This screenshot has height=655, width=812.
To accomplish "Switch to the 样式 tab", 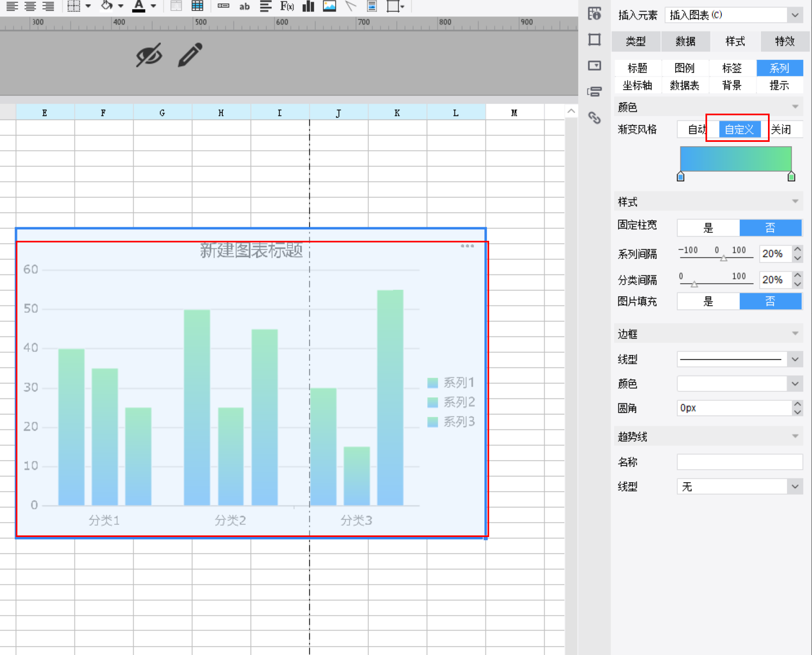I will [735, 41].
